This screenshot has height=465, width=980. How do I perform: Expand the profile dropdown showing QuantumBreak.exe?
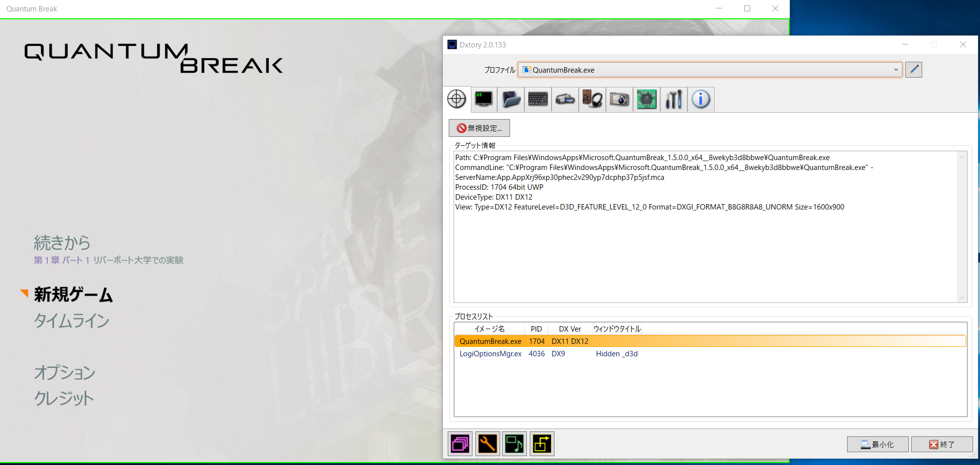click(x=710, y=70)
